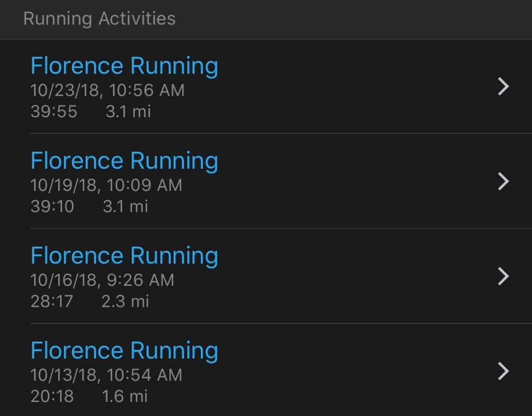Click the 39:55 duration value

[x=54, y=112]
